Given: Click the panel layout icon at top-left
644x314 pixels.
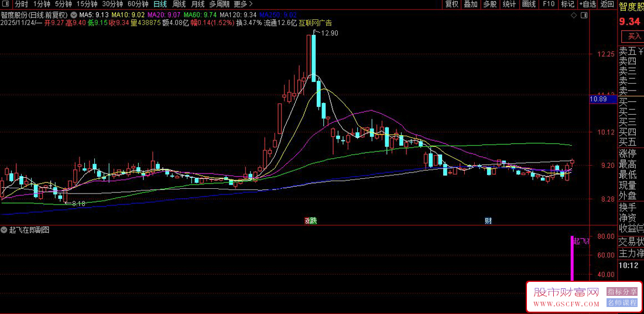Looking at the screenshot, I should point(6,4).
